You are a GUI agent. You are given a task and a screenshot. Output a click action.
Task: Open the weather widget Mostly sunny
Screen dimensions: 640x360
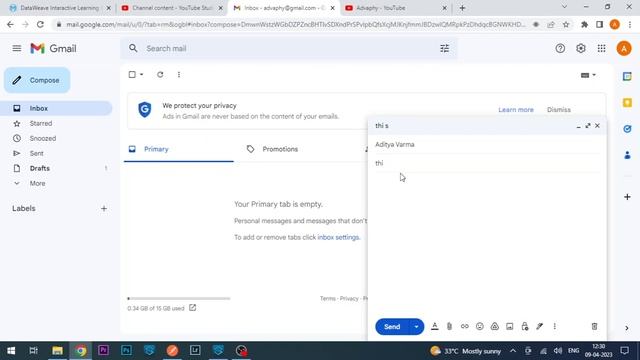[x=465, y=351]
